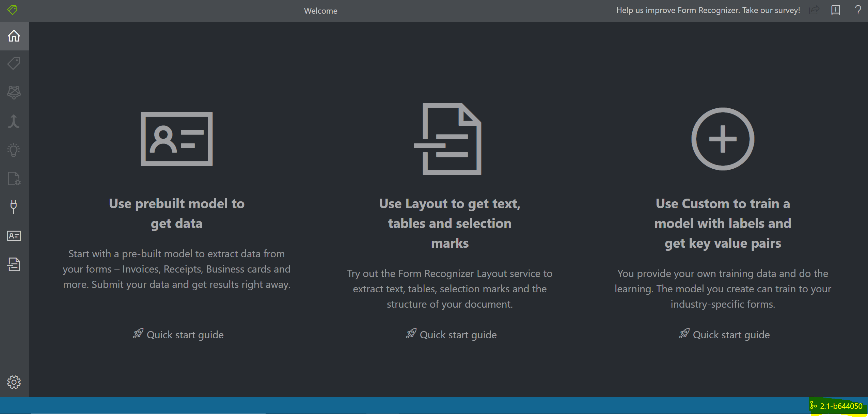Select 'Use Layout to get text' heading

[450, 223]
